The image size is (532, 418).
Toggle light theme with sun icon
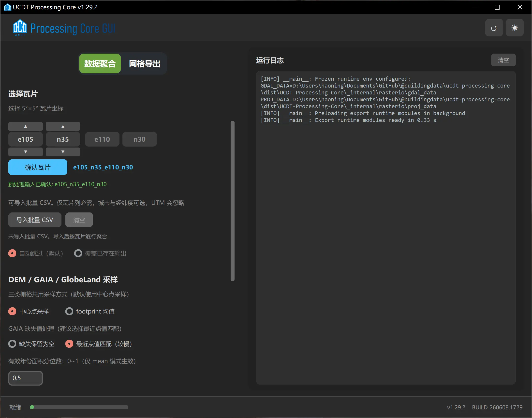point(515,28)
